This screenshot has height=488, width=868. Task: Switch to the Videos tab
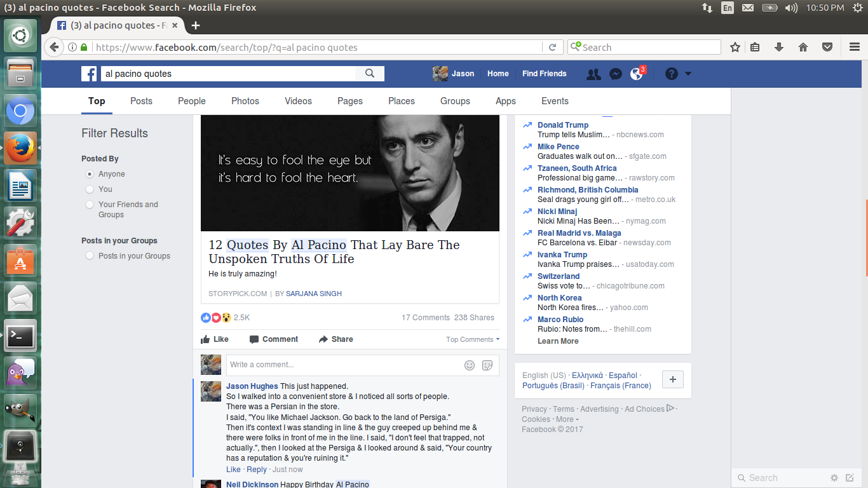pyautogui.click(x=298, y=101)
